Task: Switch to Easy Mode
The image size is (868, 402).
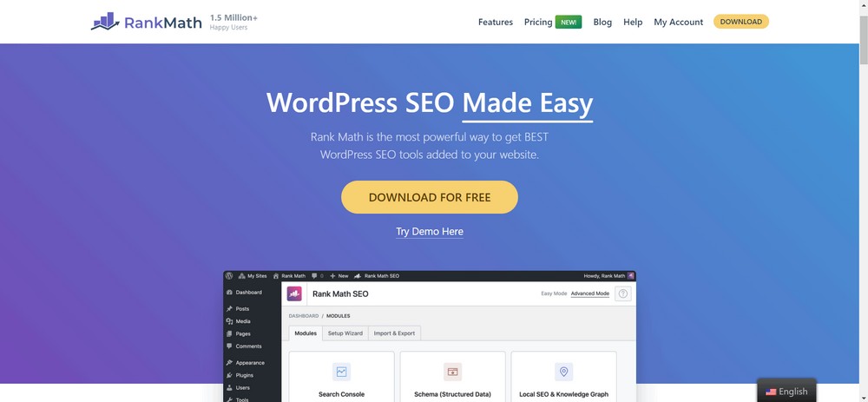Action: [554, 293]
